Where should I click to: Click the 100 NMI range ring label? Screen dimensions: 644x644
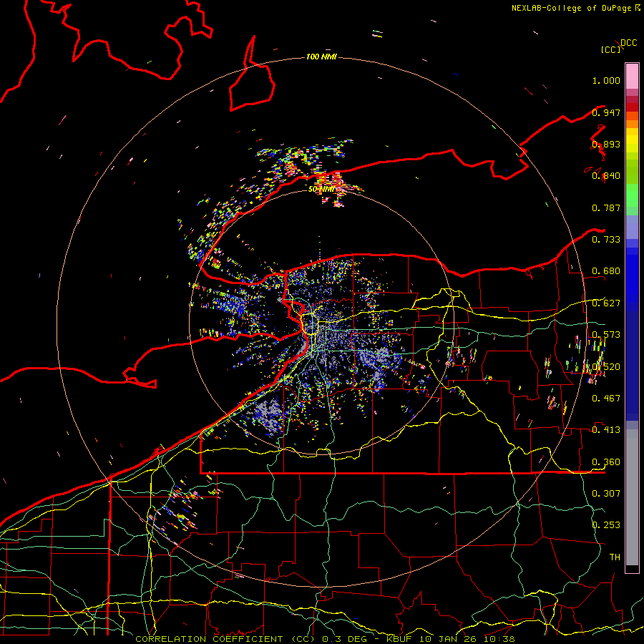pyautogui.click(x=321, y=57)
